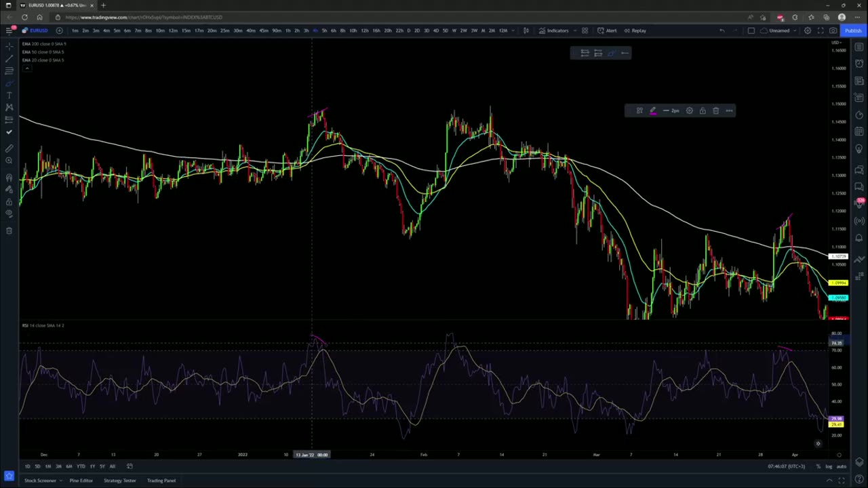Open the watchlist panel on right sidebar

tap(859, 46)
